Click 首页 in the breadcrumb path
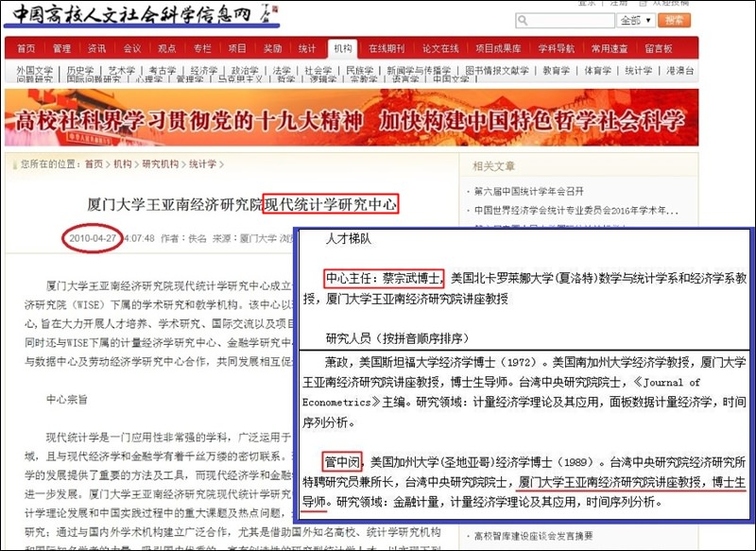Screen dimensions: 756x551 [x=94, y=164]
